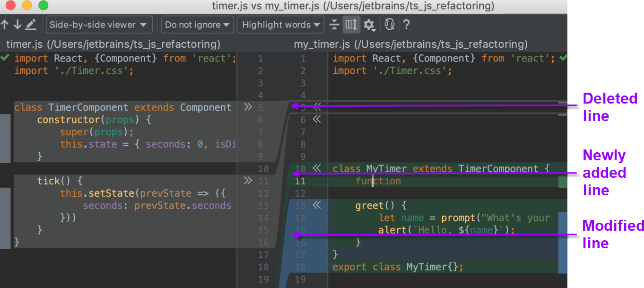The height and width of the screenshot is (288, 644).
Task: Click the timer.js file path header
Action: tap(113, 44)
